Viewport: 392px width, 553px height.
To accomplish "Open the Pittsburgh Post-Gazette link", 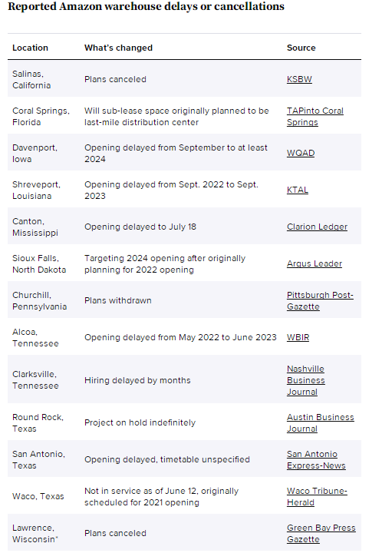I will coord(320,301).
